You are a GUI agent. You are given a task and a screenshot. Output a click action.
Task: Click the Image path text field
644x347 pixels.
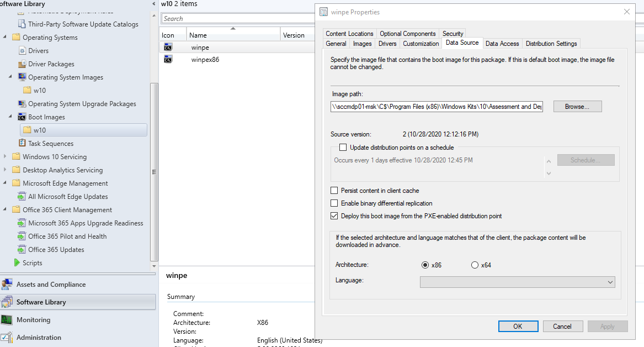click(x=437, y=107)
